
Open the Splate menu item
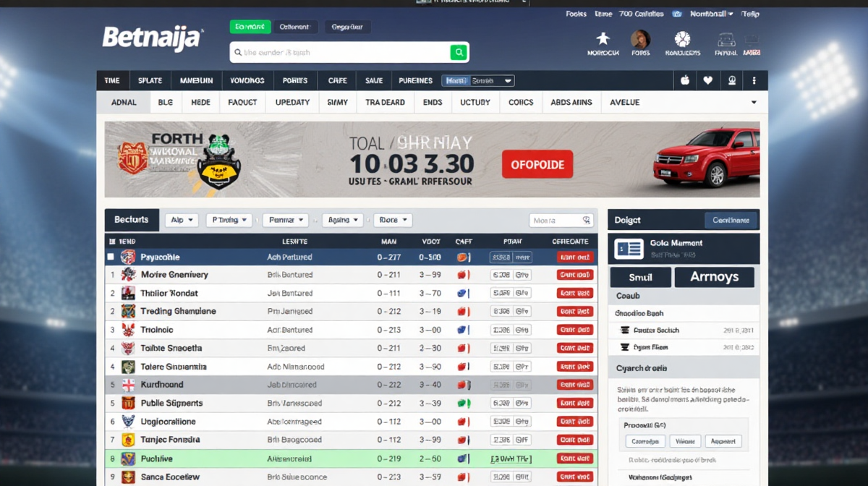click(150, 81)
